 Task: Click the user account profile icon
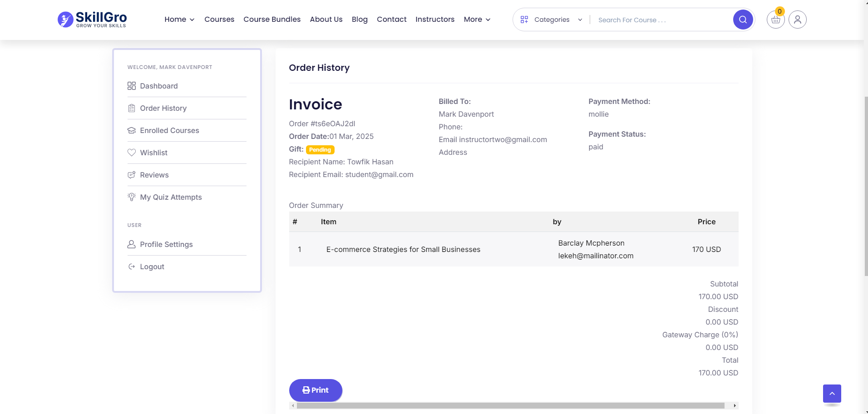coord(797,20)
